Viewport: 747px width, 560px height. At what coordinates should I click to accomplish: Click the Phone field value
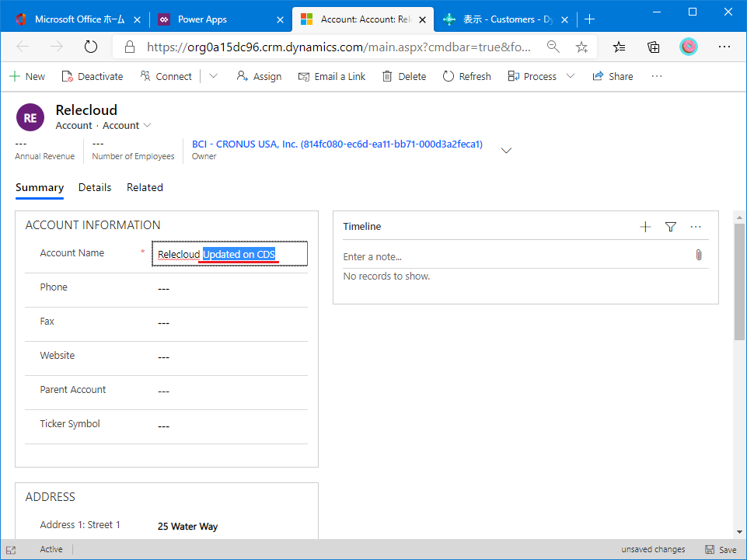coord(163,289)
